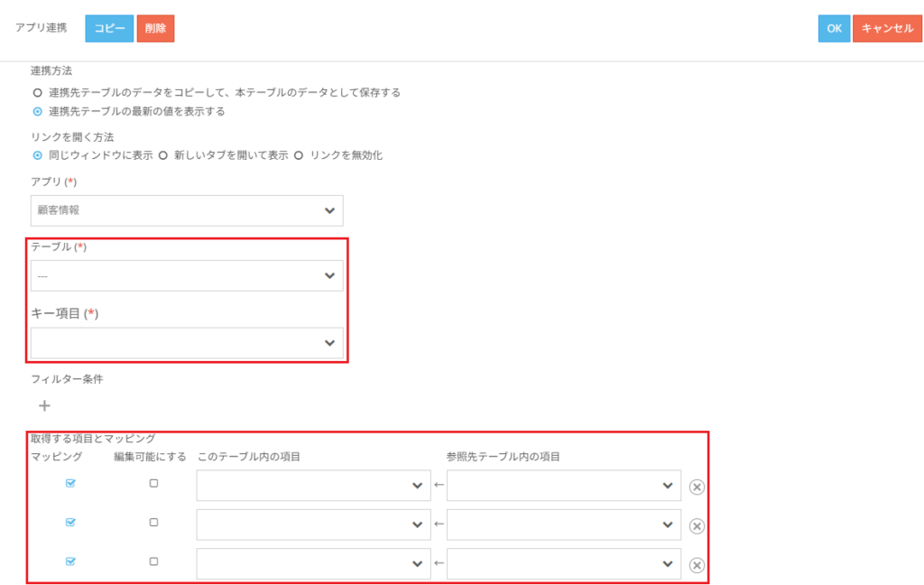Choose 新しいタブを開いて表示 radio button

163,155
